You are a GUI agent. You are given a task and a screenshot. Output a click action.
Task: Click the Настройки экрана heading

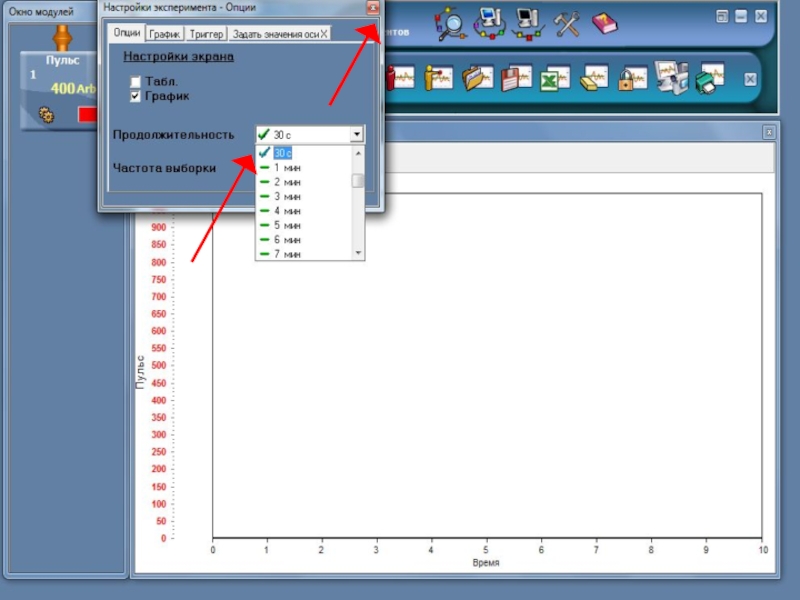point(179,56)
